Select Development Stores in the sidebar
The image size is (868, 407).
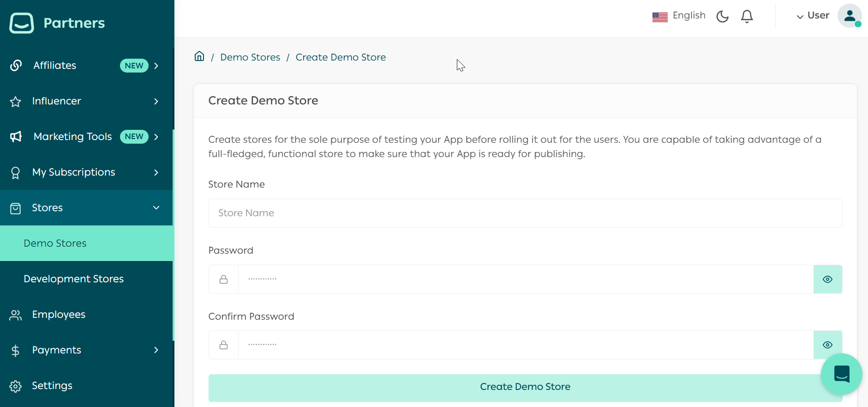[x=86, y=279]
